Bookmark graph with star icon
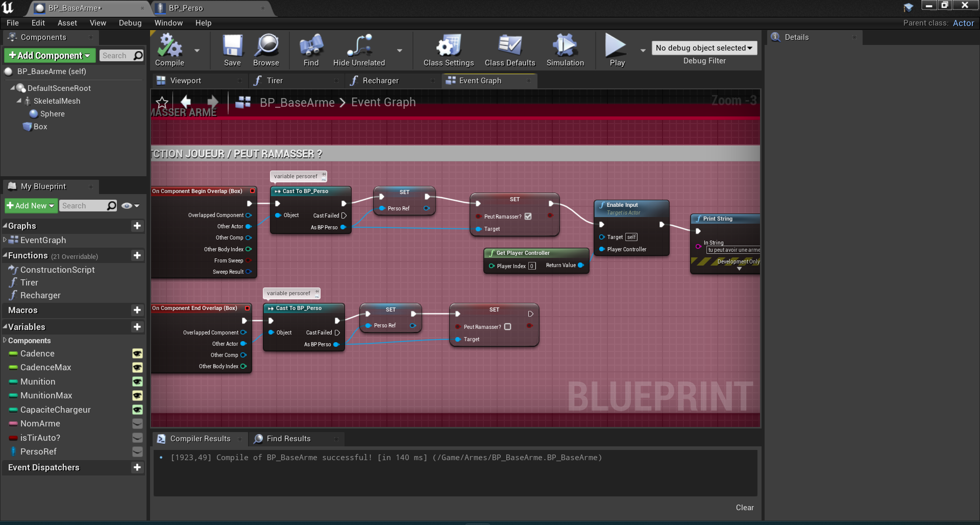This screenshot has width=980, height=525. [x=162, y=102]
